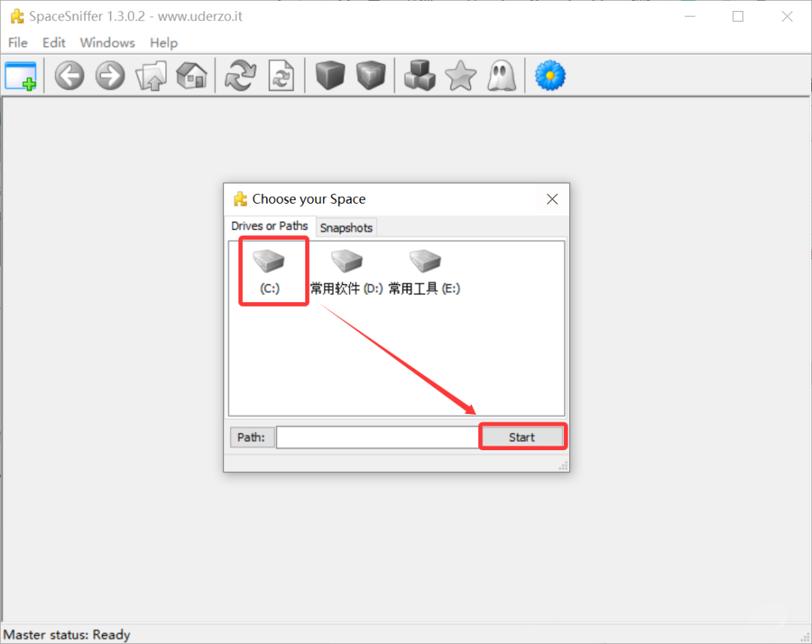Screen dimensions: 812x644
Task: Select the 常用工具 (E:) drive
Action: point(425,272)
